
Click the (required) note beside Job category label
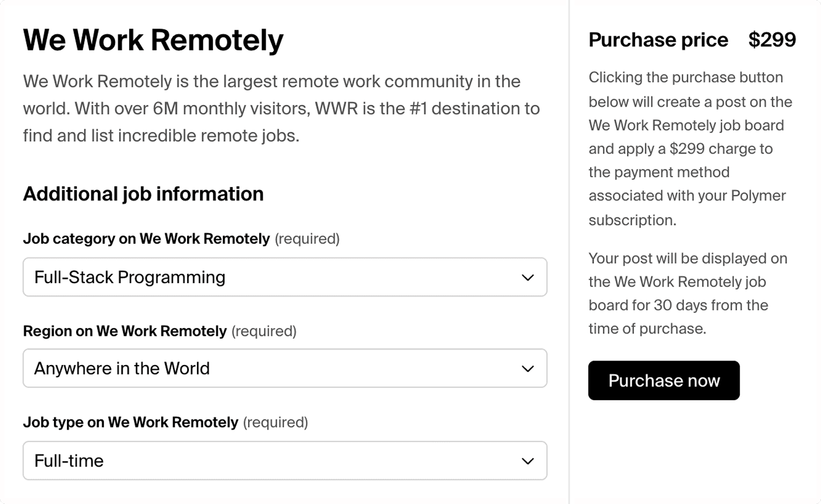[307, 239]
